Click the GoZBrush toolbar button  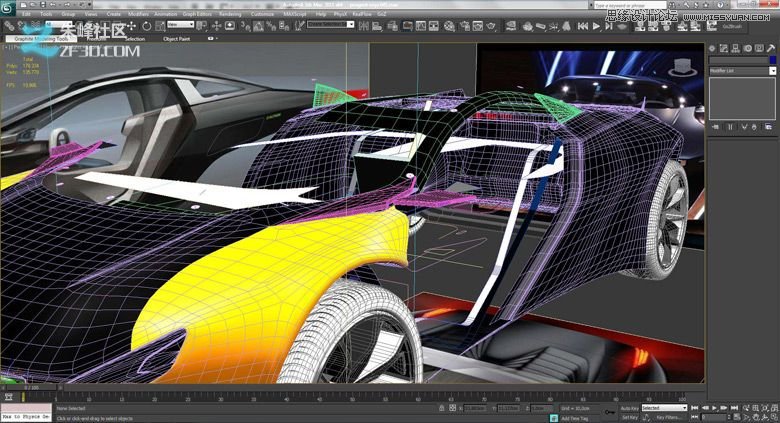(732, 26)
